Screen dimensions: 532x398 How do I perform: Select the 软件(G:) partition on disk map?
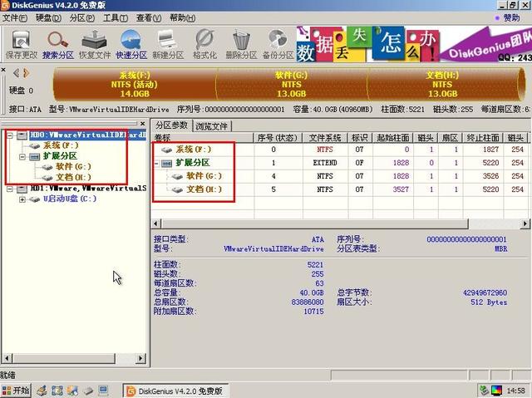pyautogui.click(x=292, y=85)
